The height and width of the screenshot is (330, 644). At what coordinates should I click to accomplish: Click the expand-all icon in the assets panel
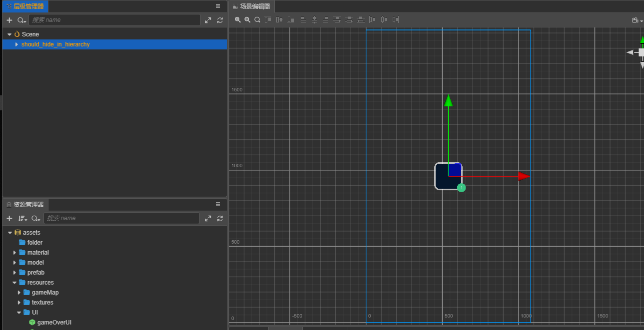[x=208, y=218]
